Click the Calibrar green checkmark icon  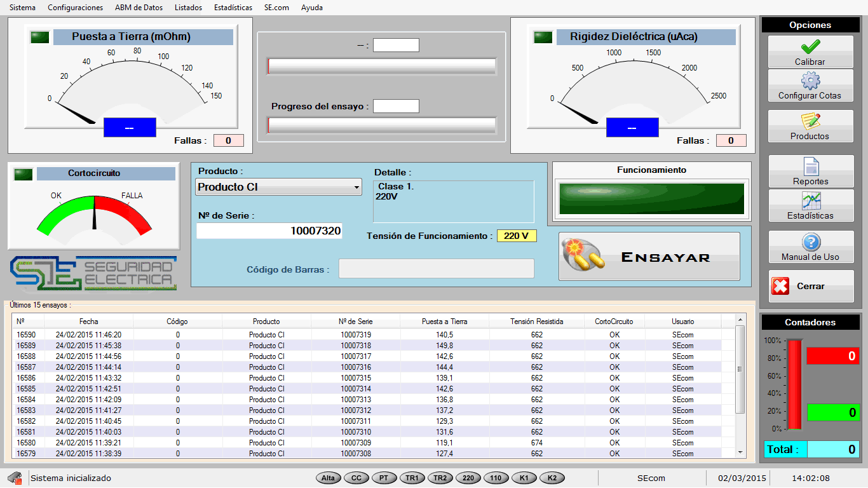(x=810, y=47)
